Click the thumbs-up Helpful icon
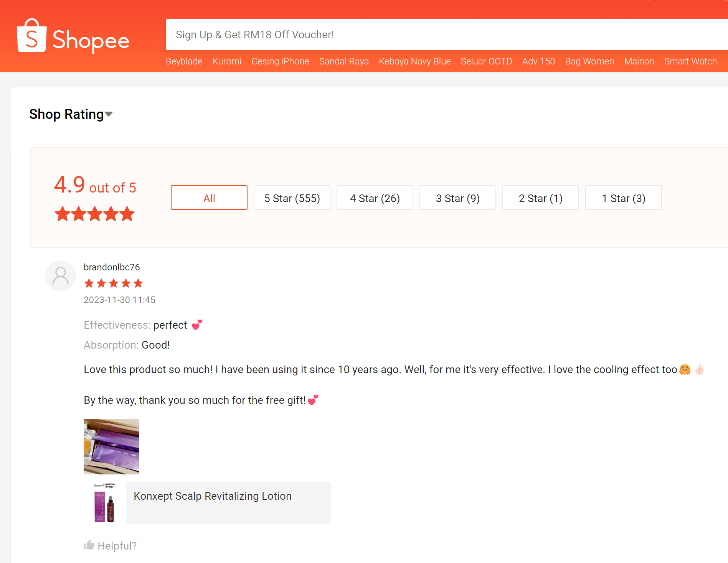This screenshot has height=563, width=728. pyautogui.click(x=89, y=545)
